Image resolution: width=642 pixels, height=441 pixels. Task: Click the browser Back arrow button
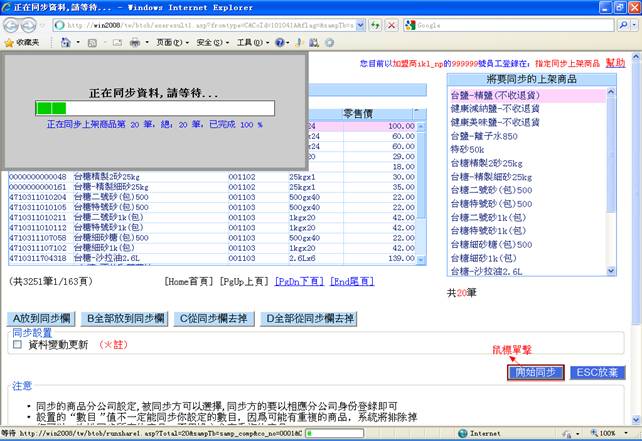pos(13,24)
